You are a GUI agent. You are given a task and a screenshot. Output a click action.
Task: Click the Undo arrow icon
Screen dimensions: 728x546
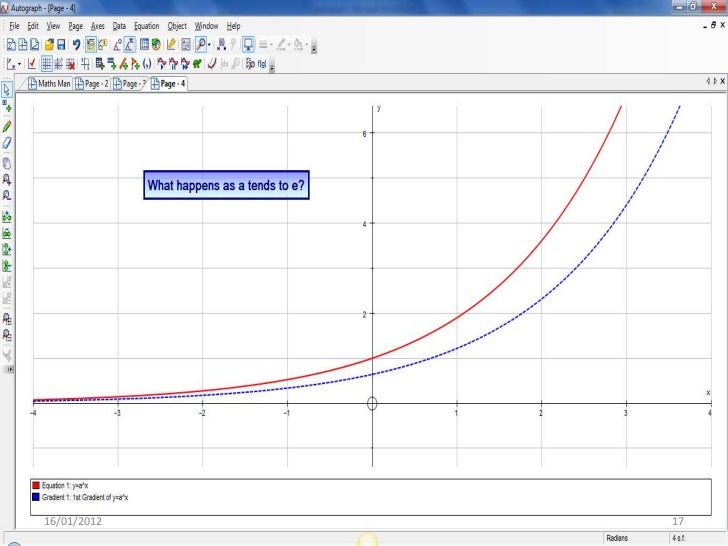(x=76, y=45)
